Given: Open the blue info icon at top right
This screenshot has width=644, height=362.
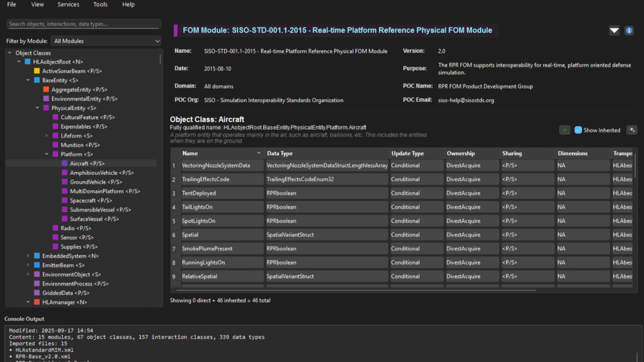Looking at the screenshot, I should pos(628,30).
